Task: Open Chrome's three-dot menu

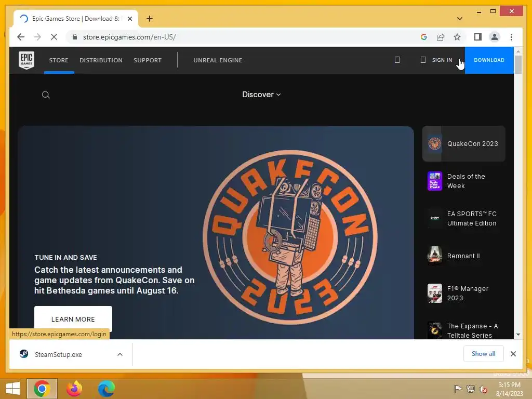Action: tap(511, 37)
